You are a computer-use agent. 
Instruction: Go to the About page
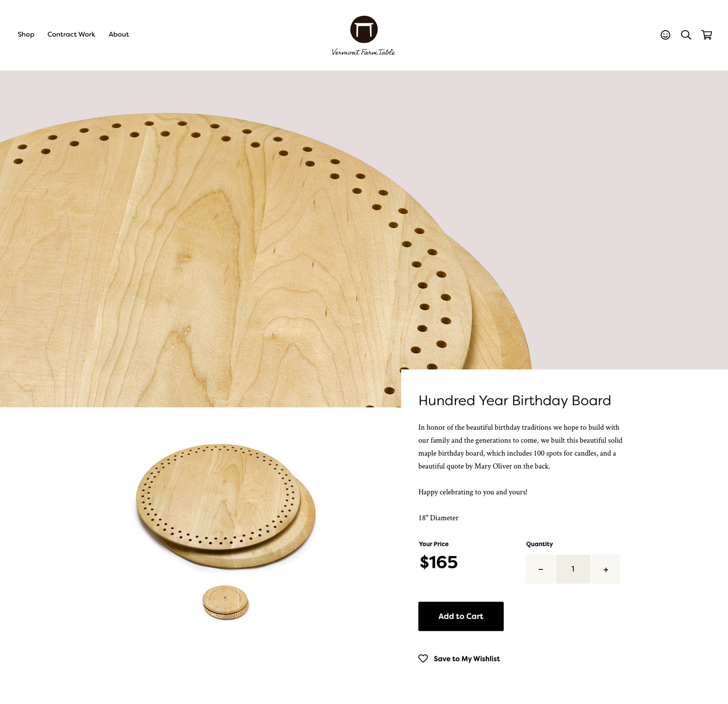119,35
